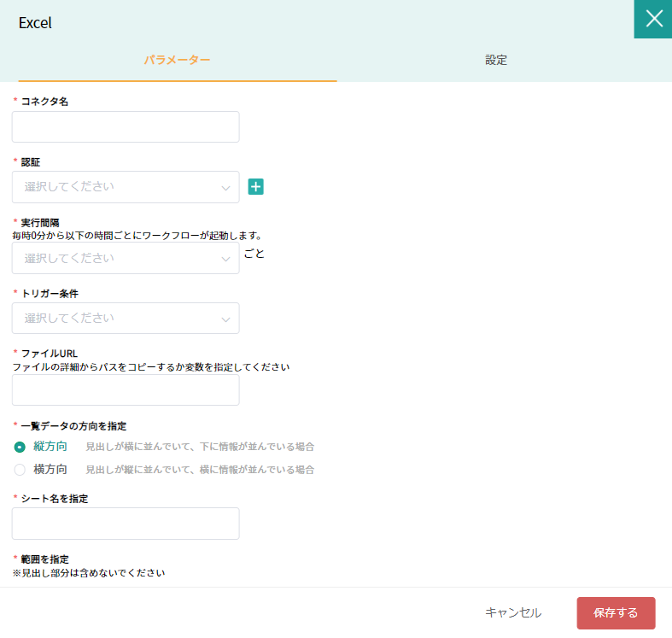672x638 pixels.
Task: Click the chevron arrow in 実行間隔 field
Action: coord(225,259)
